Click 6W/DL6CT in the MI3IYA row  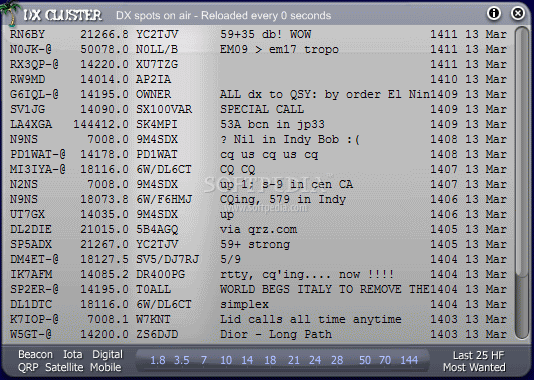164,169
